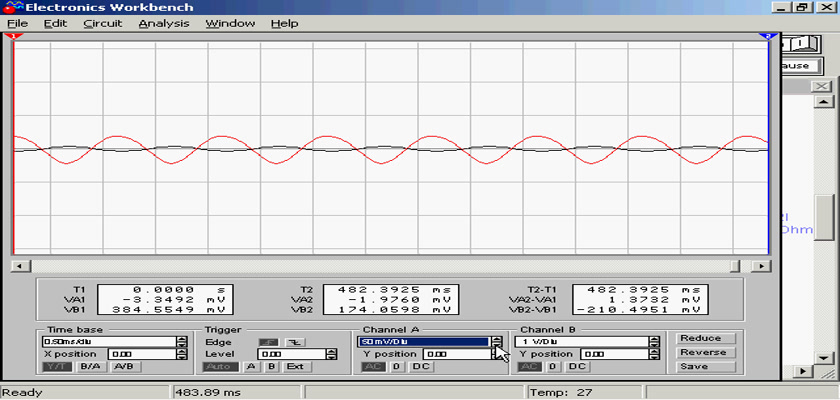Select B/A display mode
The width and height of the screenshot is (840, 400).
coord(91,367)
